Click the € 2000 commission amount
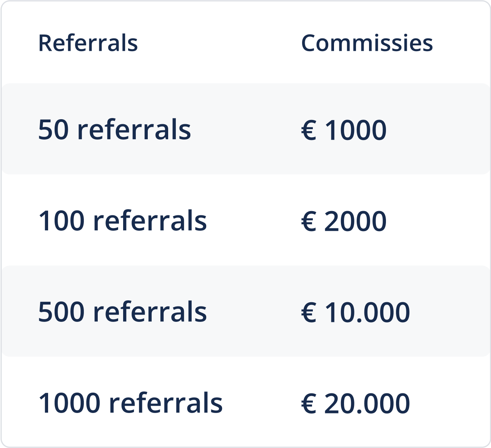The image size is (491, 448). tap(344, 221)
